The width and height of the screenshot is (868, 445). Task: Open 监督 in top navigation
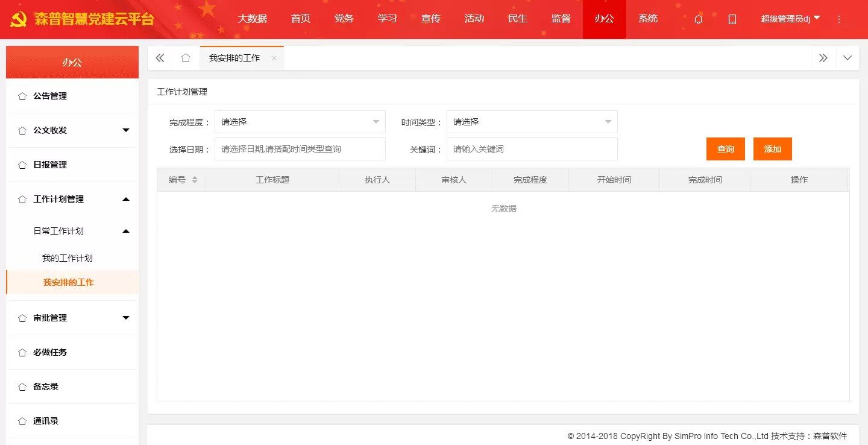(561, 19)
